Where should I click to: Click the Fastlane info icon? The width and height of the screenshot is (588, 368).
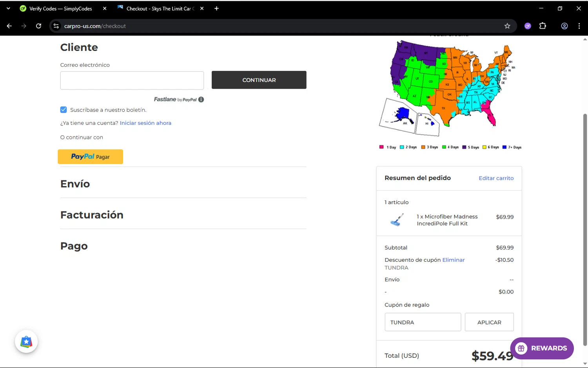click(201, 100)
